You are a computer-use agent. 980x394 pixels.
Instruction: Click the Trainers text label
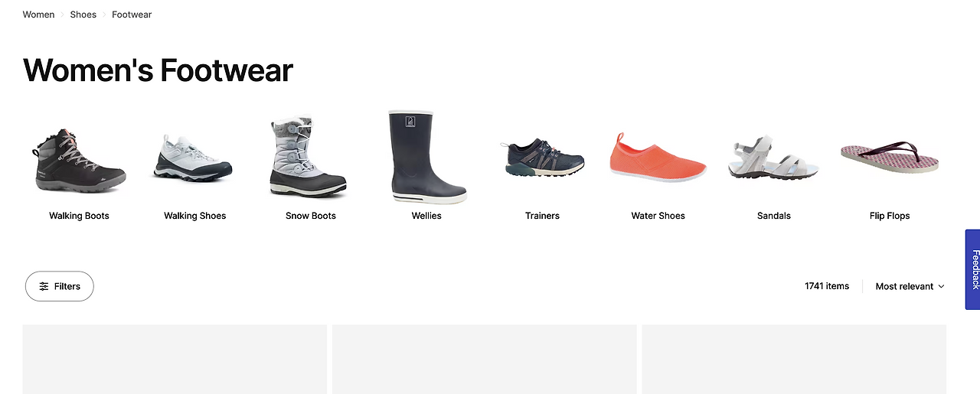click(x=542, y=216)
